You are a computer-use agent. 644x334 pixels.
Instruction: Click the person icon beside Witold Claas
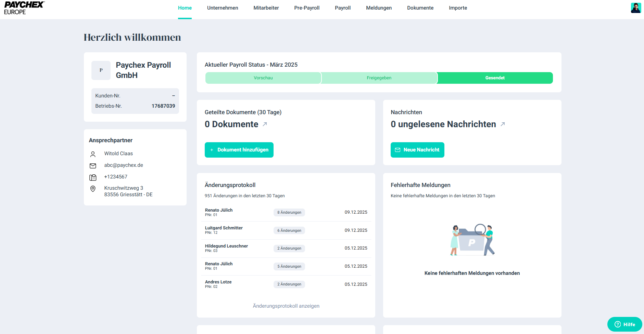pos(93,154)
